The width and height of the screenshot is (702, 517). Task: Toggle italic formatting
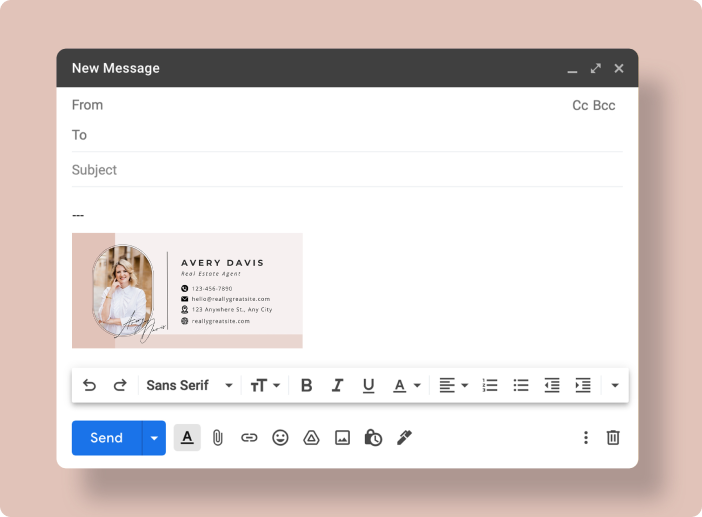pos(337,385)
